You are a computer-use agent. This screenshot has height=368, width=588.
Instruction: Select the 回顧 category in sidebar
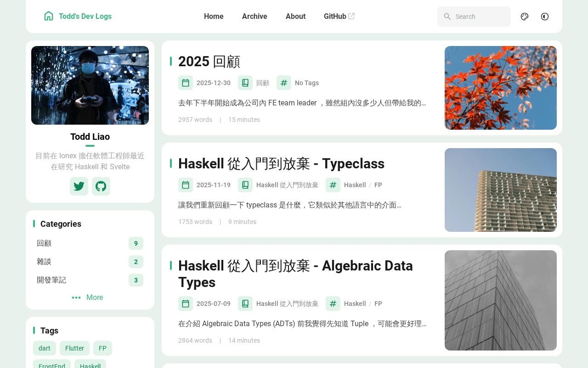pyautogui.click(x=90, y=243)
